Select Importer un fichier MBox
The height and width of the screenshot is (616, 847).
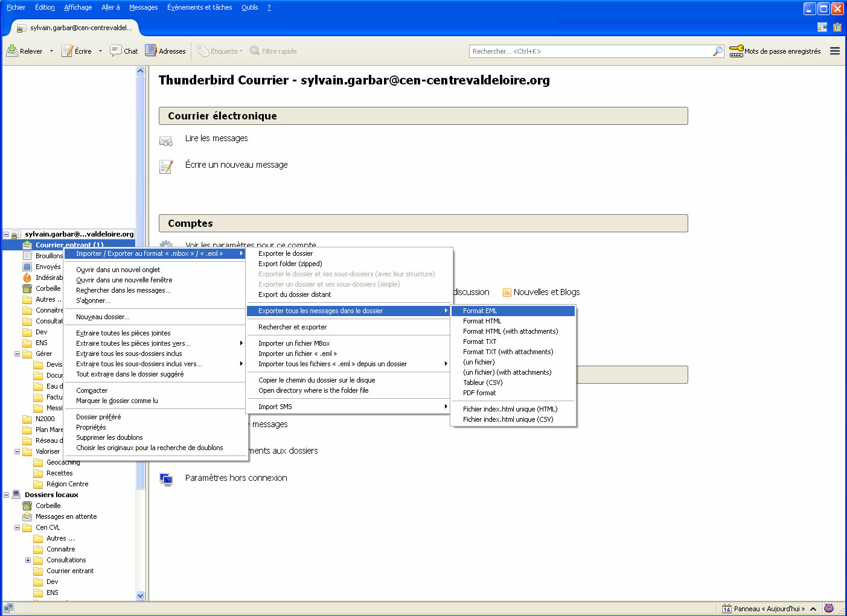tap(294, 344)
